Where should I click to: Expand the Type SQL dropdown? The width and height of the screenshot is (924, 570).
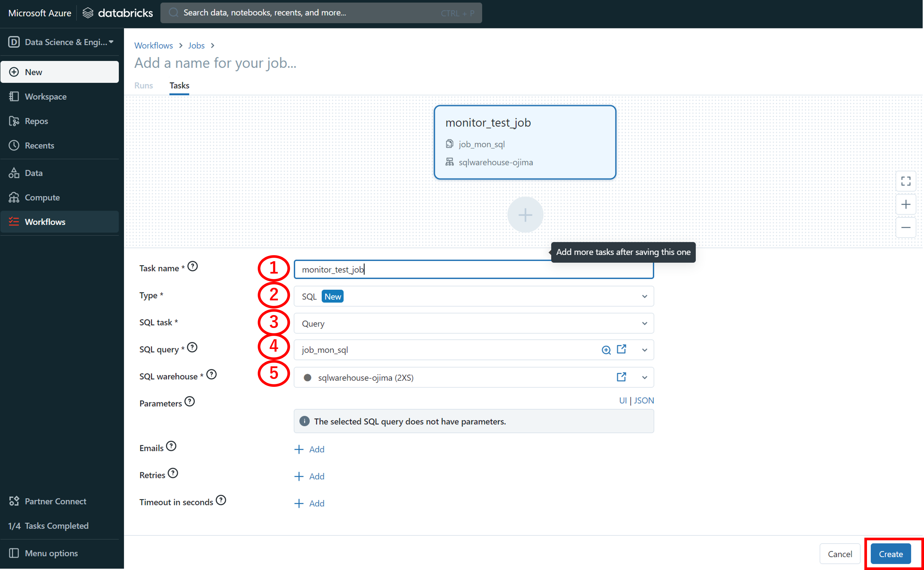pos(474,296)
